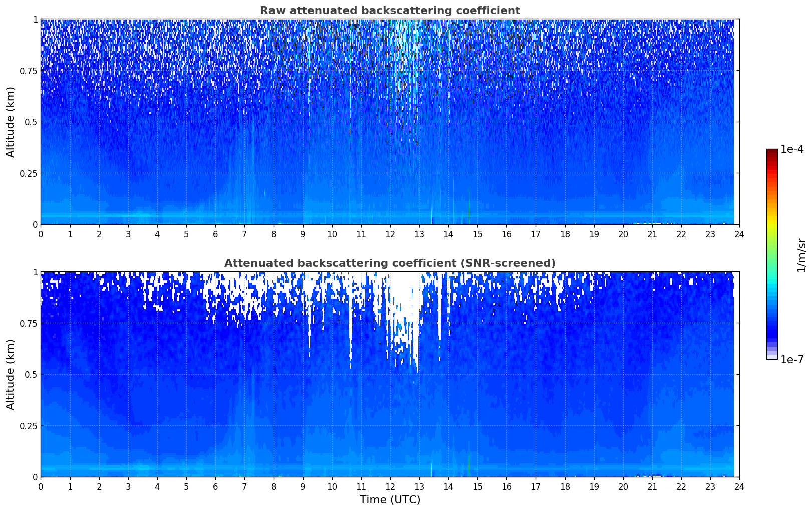Click the '0.5' altitude tick on the top plot
Viewport: 812px width, 511px height.
click(x=31, y=122)
